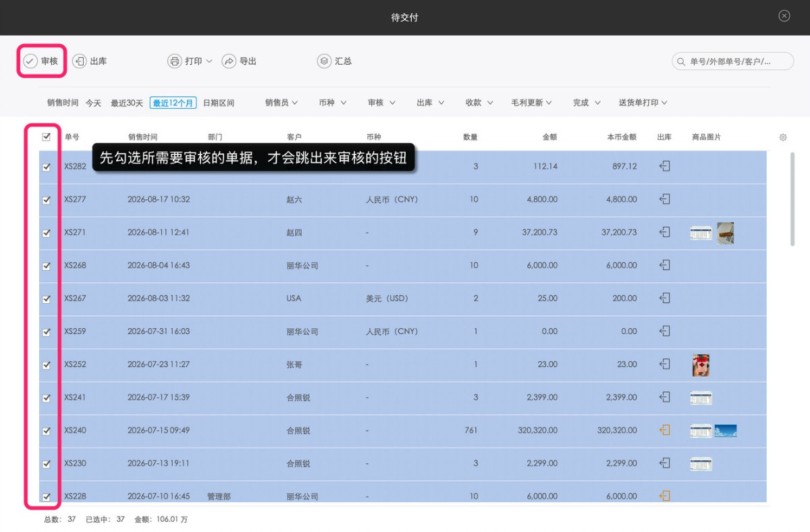Close the 待交付 window
This screenshot has width=810, height=532.
click(x=784, y=16)
